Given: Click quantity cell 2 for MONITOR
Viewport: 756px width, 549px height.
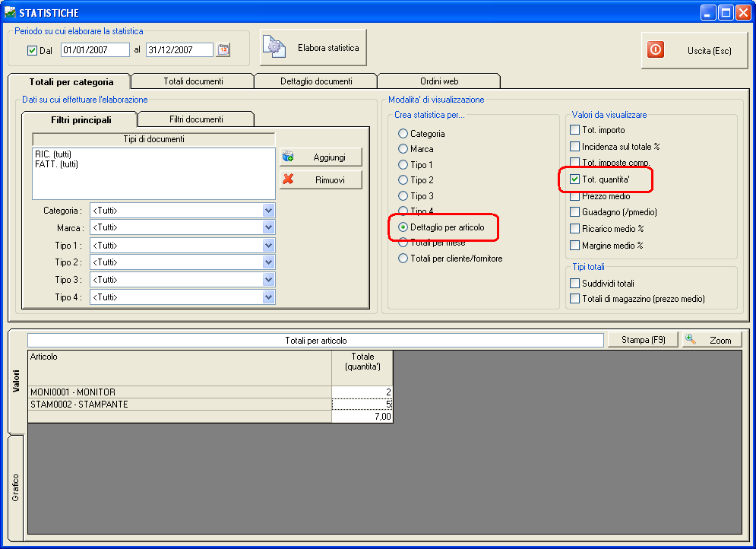Looking at the screenshot, I should 362,392.
